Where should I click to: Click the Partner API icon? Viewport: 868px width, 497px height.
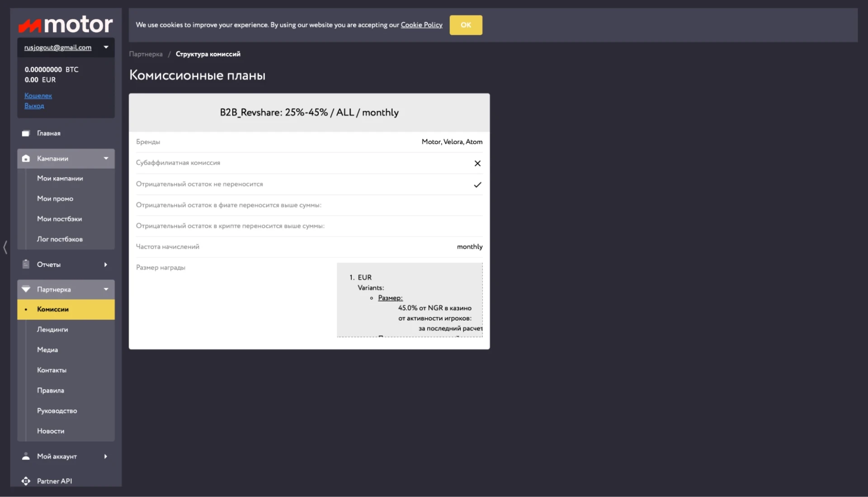26,481
